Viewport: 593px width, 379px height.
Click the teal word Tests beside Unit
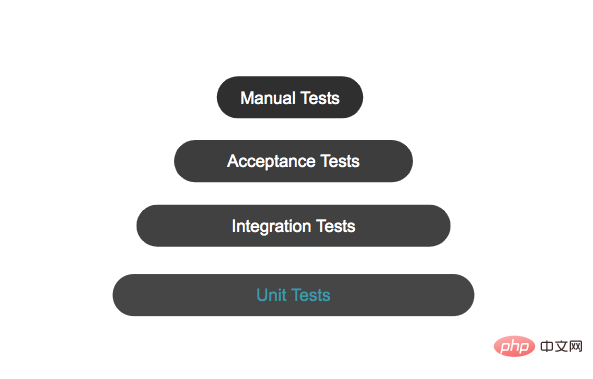[x=311, y=295]
